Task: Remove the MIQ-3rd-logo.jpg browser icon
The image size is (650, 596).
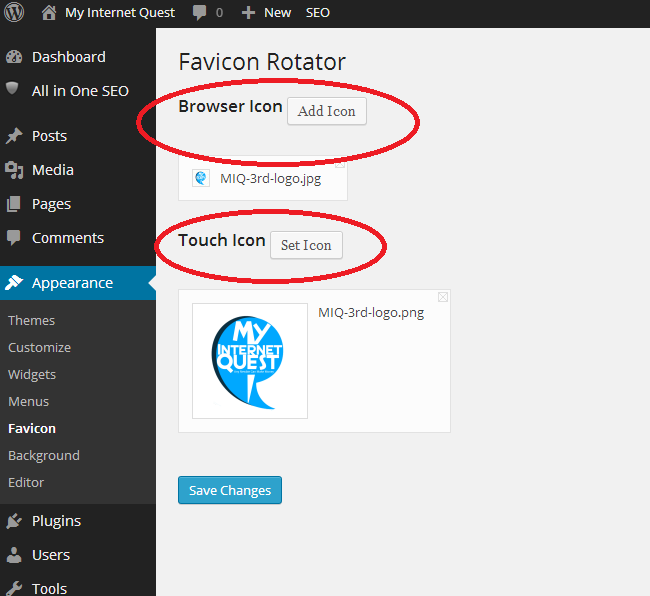Action: [x=340, y=164]
